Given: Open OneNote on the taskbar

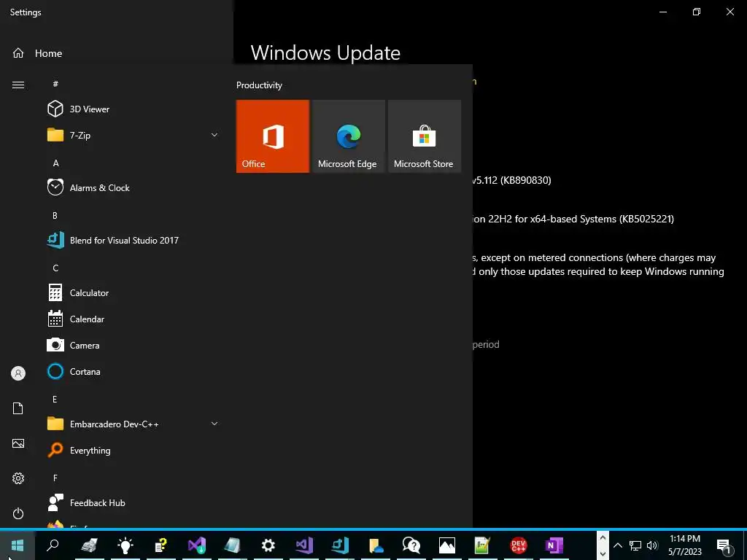Looking at the screenshot, I should (x=554, y=545).
